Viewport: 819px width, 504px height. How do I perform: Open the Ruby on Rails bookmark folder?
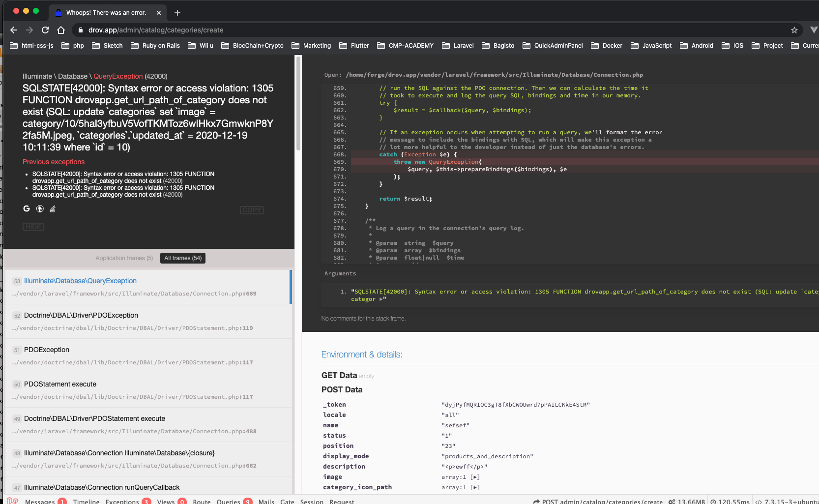coord(155,46)
